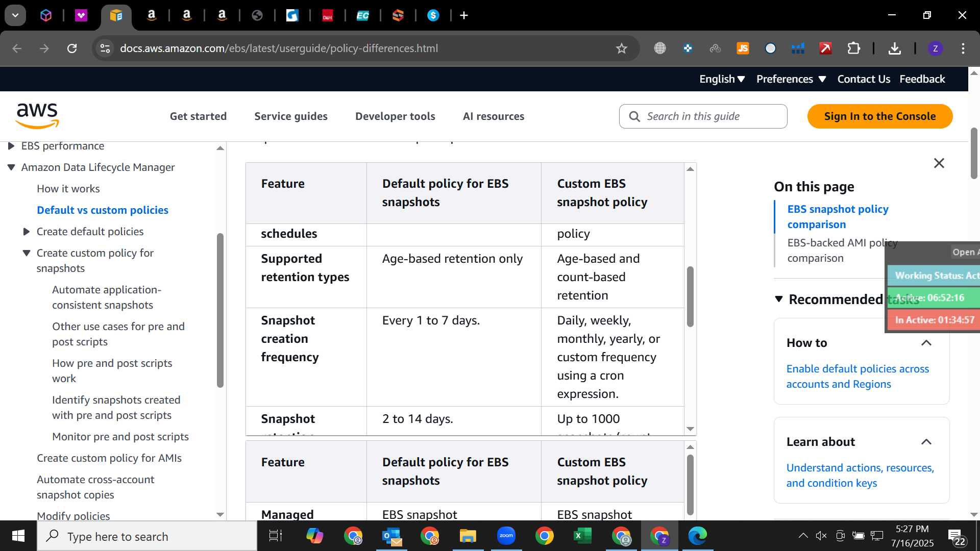Click the globe extension icon in toolbar
Screen dimensions: 980x551
tap(660, 48)
